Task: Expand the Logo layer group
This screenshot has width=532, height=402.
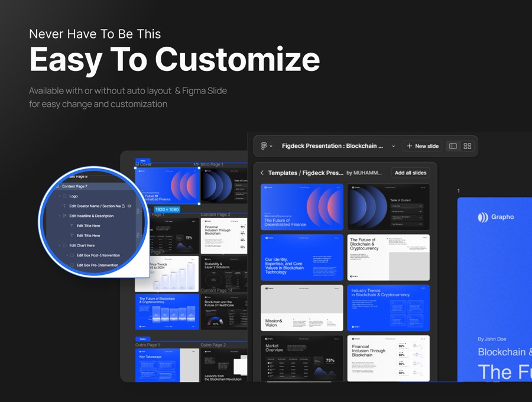Action: click(x=59, y=196)
